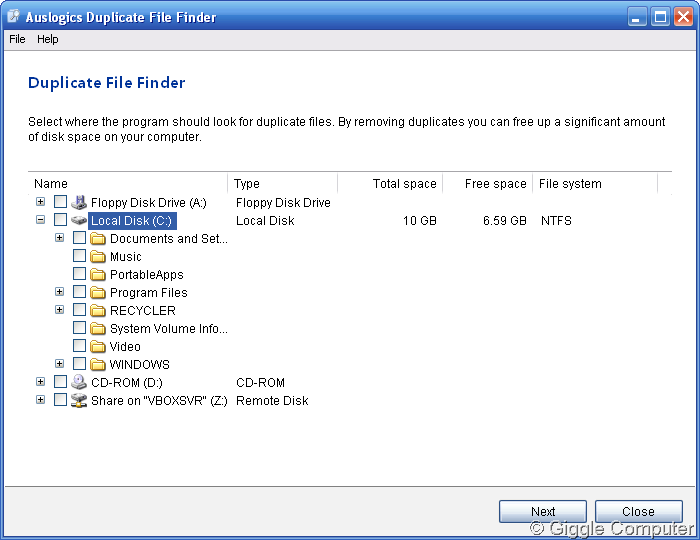Select the Share on VBOXSVR (Z:) checkbox

coord(60,399)
